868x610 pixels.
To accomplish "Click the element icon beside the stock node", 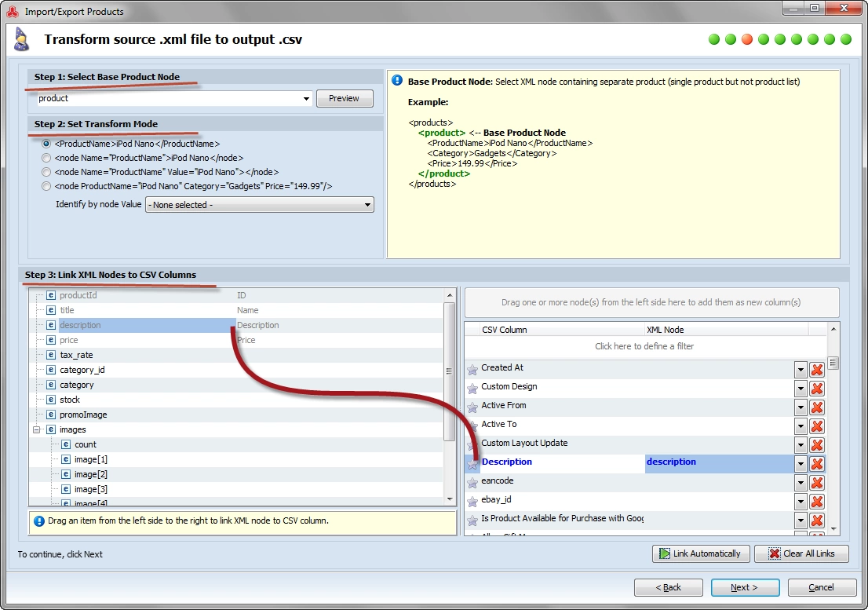I will click(51, 400).
